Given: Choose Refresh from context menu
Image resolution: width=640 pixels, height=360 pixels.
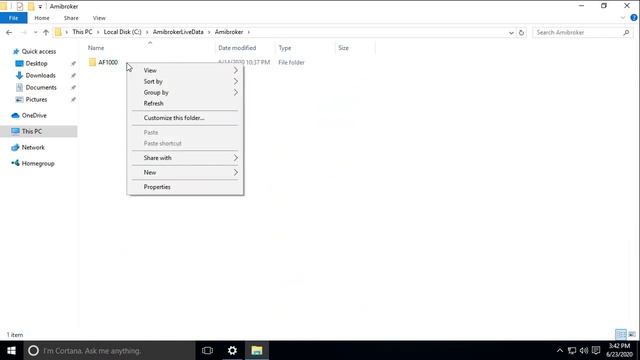Looking at the screenshot, I should (185, 103).
